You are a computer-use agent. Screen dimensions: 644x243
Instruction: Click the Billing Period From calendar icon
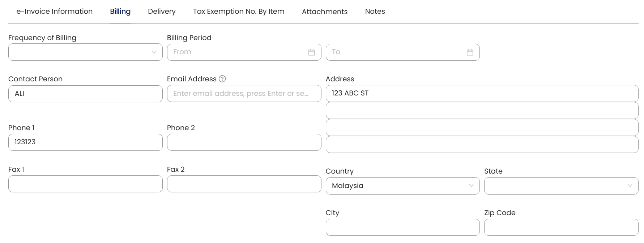[311, 52]
